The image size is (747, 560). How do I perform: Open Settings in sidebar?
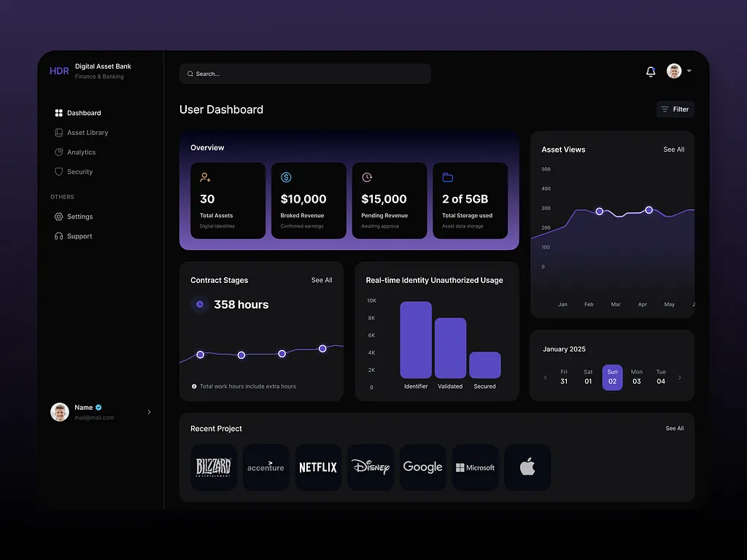(74, 216)
